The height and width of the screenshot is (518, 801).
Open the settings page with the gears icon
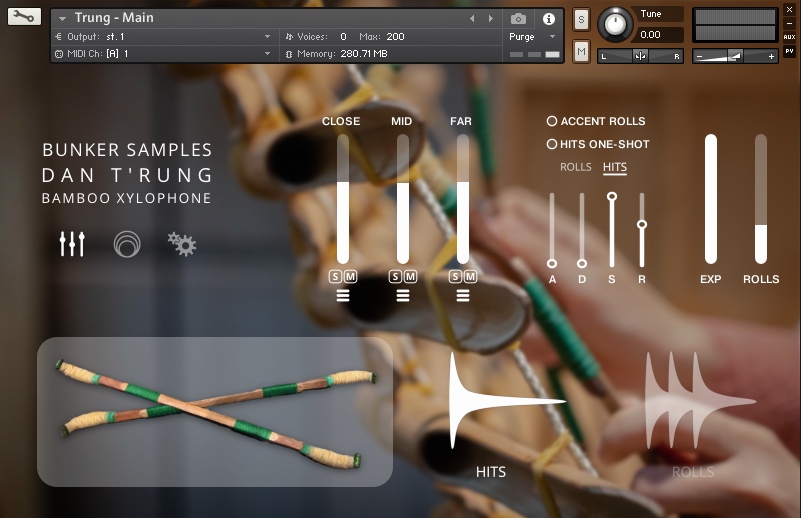click(182, 244)
